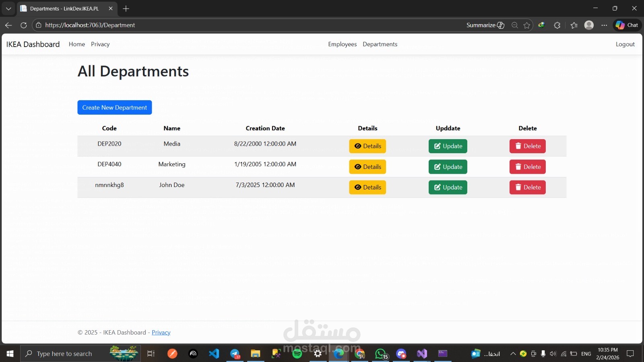Open the volume control in the system tray
Viewport: 644px width, 362px height.
click(x=553, y=354)
